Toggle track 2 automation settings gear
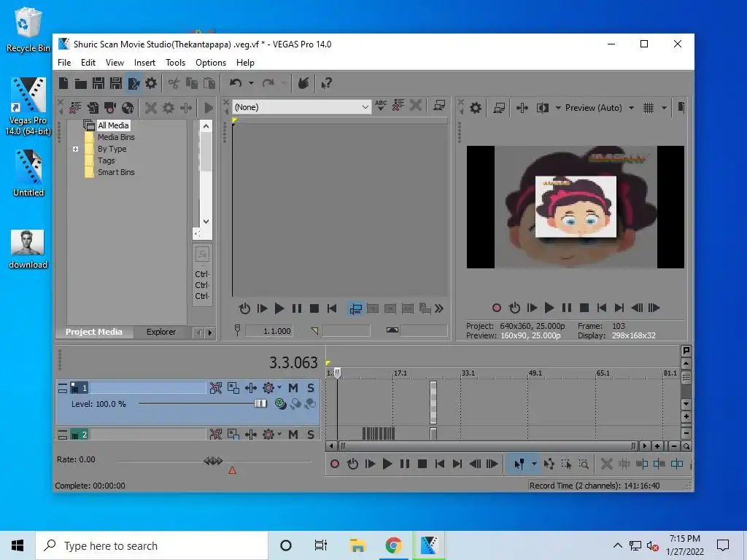The height and width of the screenshot is (560, 747). pos(268,434)
